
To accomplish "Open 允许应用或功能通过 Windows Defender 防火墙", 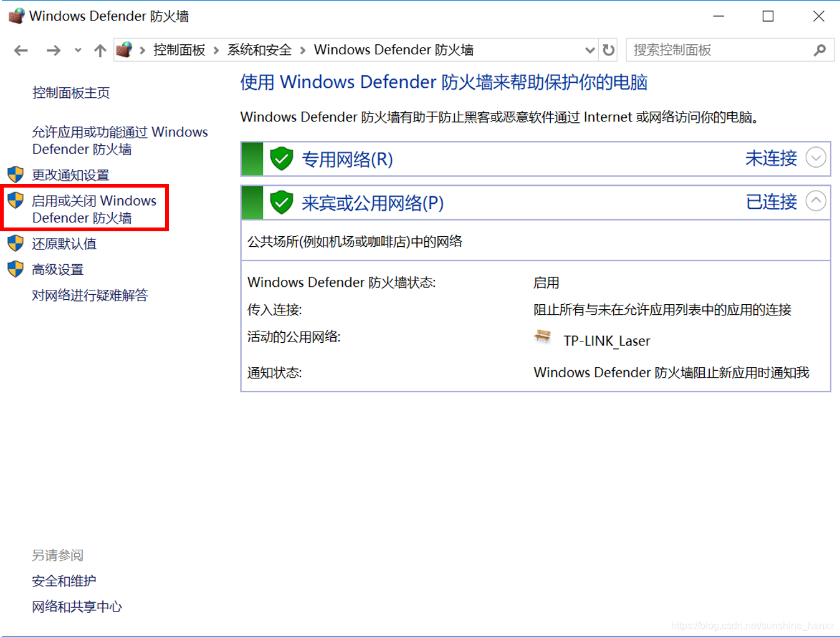I will (120, 140).
